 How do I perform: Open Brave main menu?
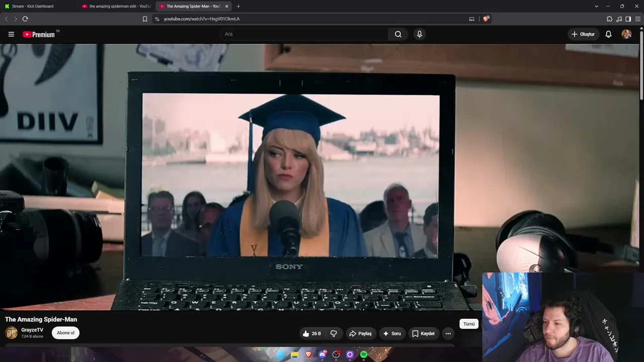point(637,19)
